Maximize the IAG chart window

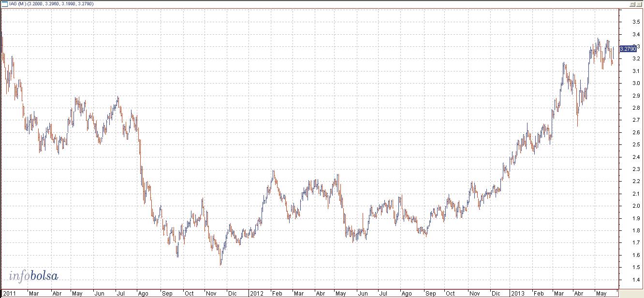click(632, 4)
